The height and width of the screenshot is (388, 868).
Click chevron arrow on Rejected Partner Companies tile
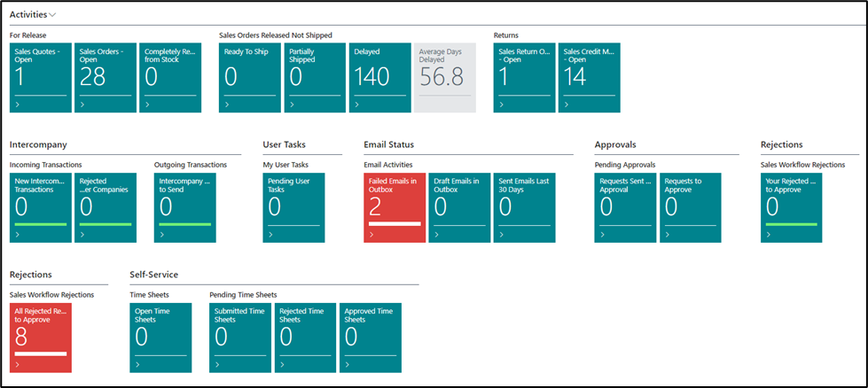coord(82,235)
